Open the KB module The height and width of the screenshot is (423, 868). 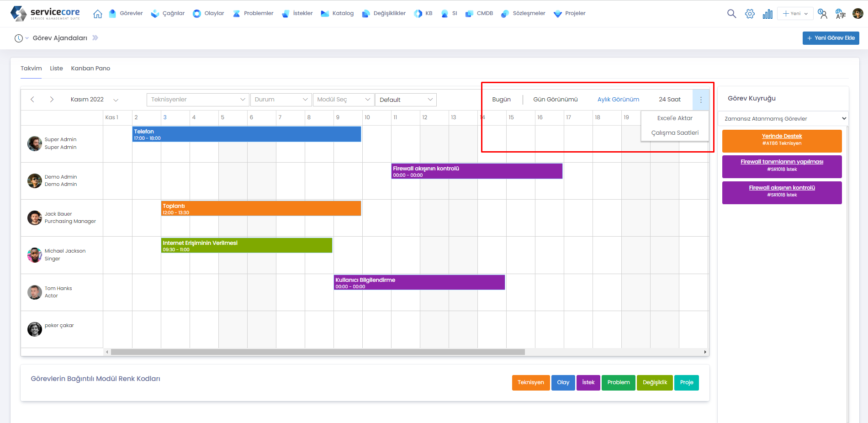coord(423,13)
